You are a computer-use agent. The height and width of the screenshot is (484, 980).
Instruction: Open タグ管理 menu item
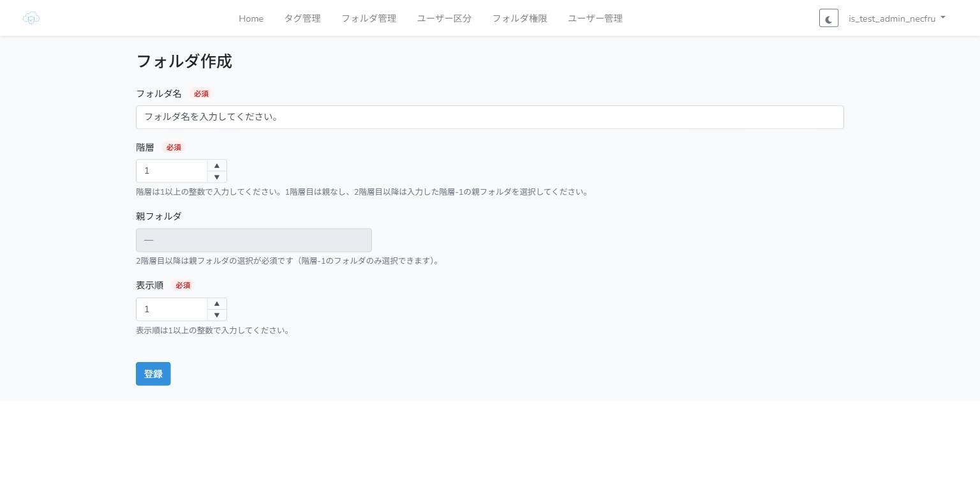[302, 19]
